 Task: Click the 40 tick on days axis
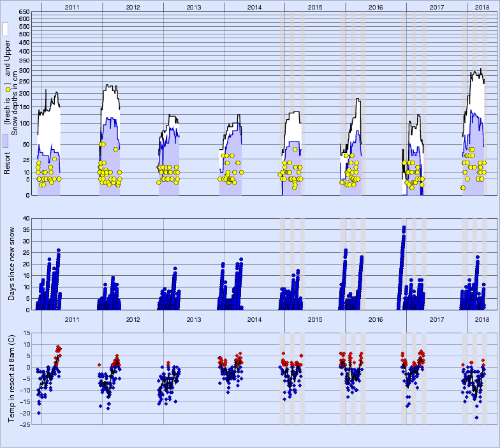[26, 218]
